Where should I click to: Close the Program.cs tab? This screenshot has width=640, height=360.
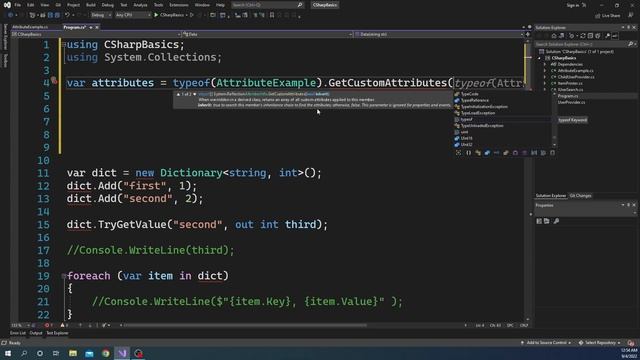(x=97, y=27)
